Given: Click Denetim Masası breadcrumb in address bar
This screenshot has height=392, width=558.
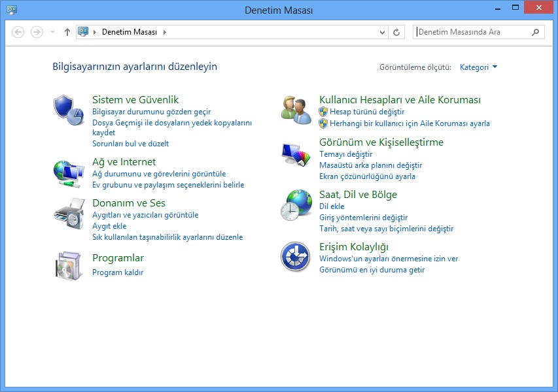Looking at the screenshot, I should (x=130, y=32).
